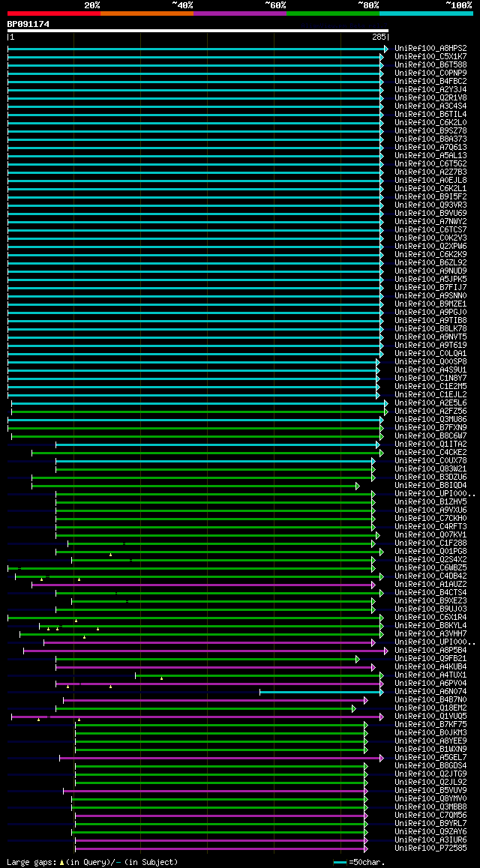Image resolution: width=480 pixels, height=868 pixels.
Task: Select the UniRef100_C1N8Y7 label
Action: click(x=430, y=378)
